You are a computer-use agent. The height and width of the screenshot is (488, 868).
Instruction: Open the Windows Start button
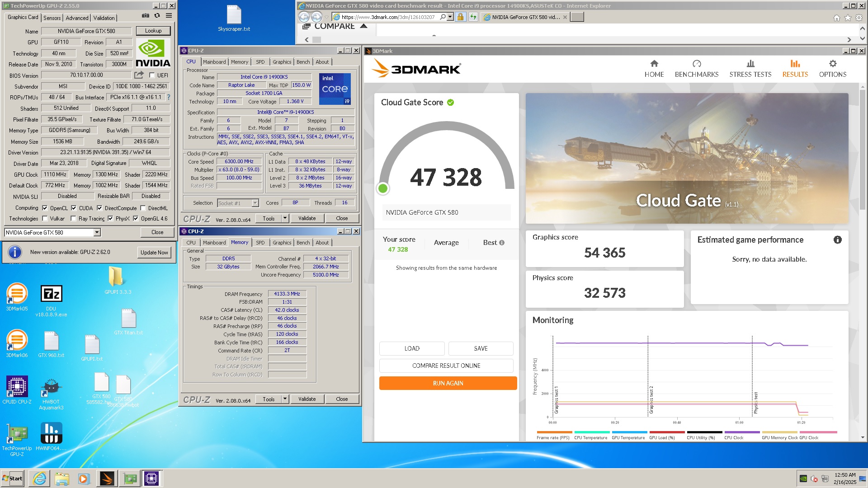coord(13,478)
